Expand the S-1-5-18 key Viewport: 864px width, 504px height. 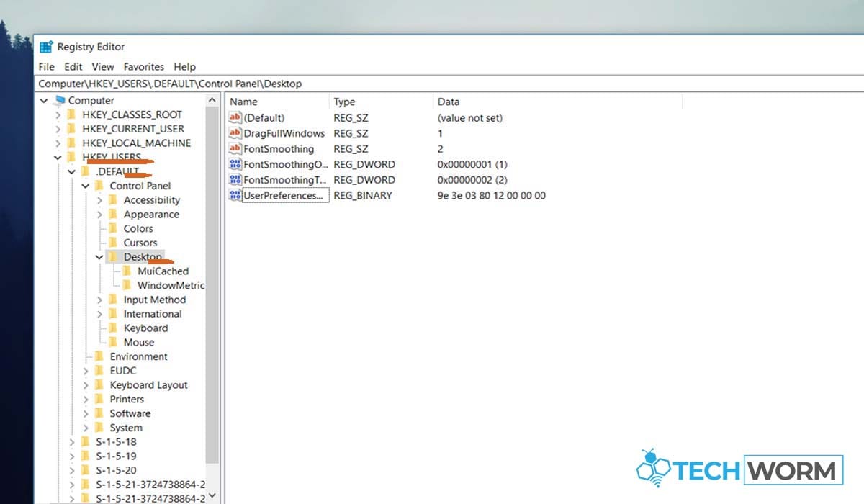[x=72, y=442]
